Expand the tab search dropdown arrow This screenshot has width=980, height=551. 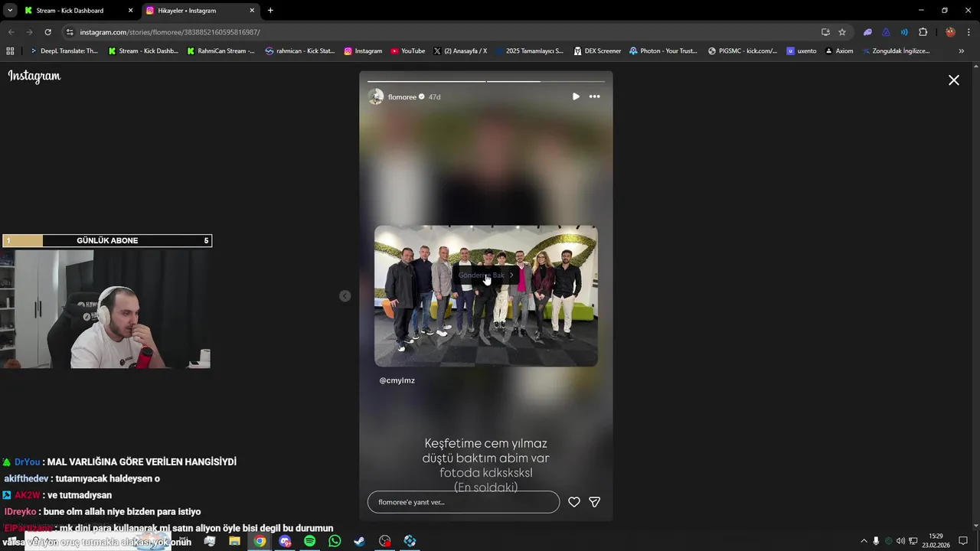[x=9, y=11]
